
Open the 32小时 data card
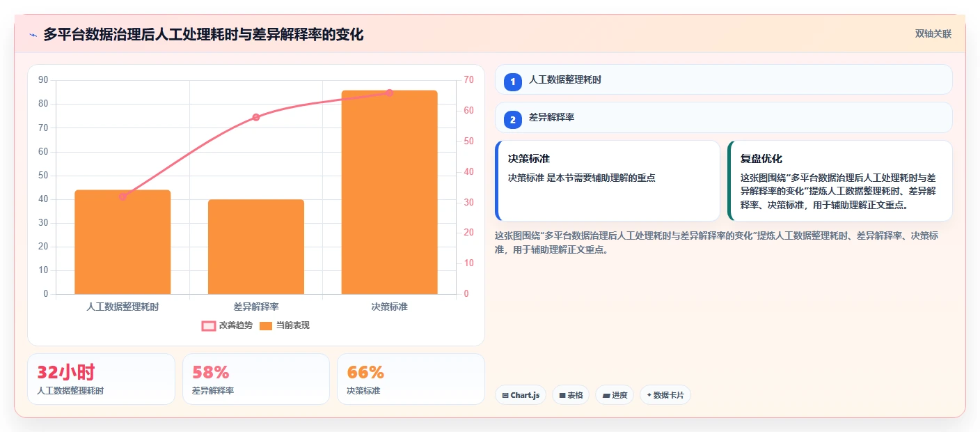[x=101, y=379]
